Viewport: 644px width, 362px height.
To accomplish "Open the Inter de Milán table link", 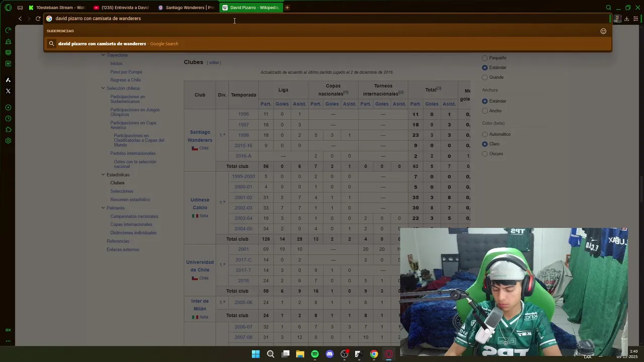I will (x=200, y=305).
